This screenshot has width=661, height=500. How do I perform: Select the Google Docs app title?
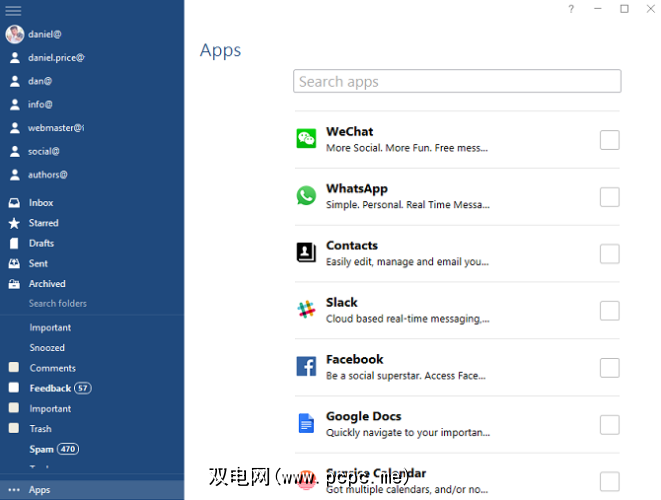click(363, 416)
